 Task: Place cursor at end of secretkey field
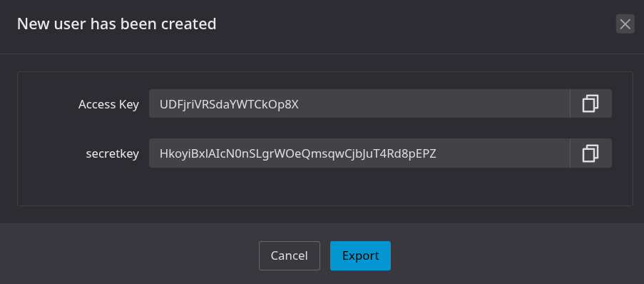click(x=501, y=153)
